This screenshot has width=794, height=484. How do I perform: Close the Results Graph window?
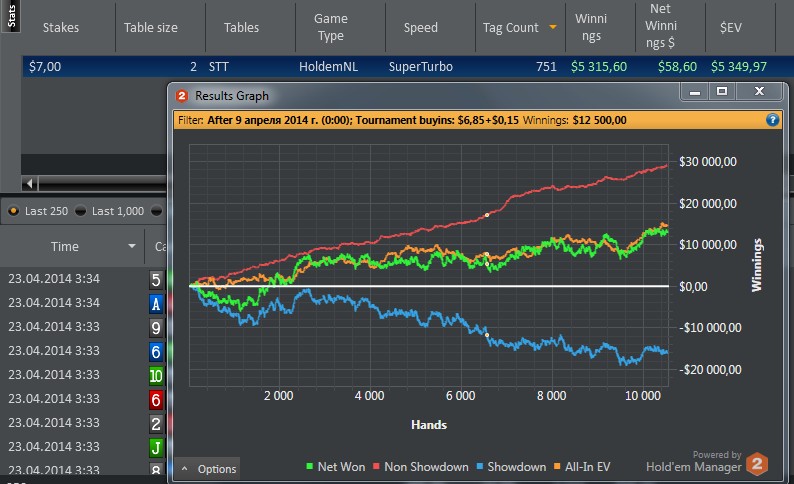click(x=759, y=91)
